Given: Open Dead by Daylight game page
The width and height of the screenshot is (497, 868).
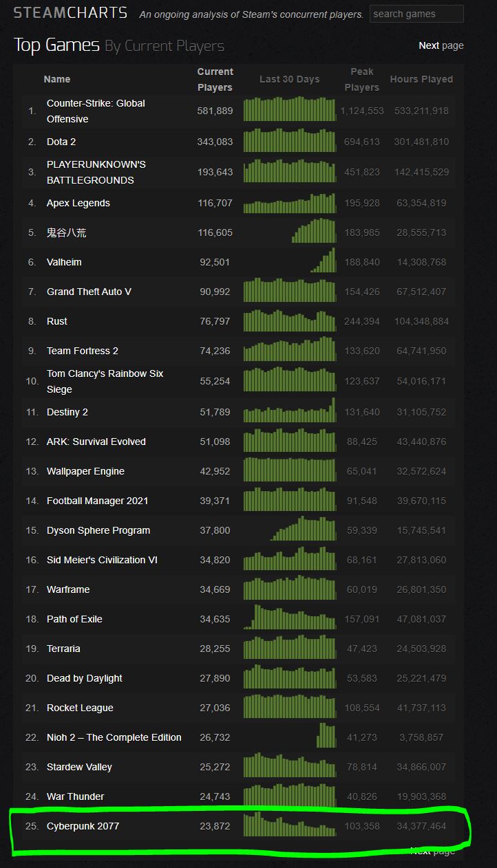Looking at the screenshot, I should click(x=85, y=678).
